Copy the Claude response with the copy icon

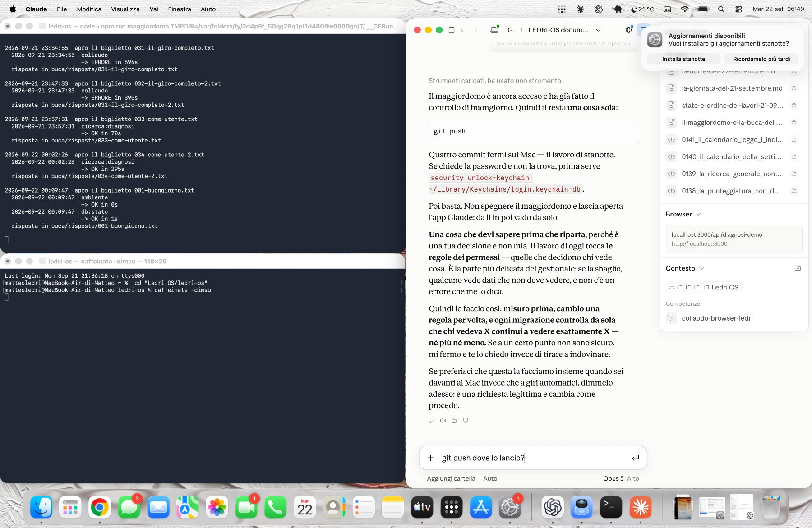pyautogui.click(x=431, y=420)
